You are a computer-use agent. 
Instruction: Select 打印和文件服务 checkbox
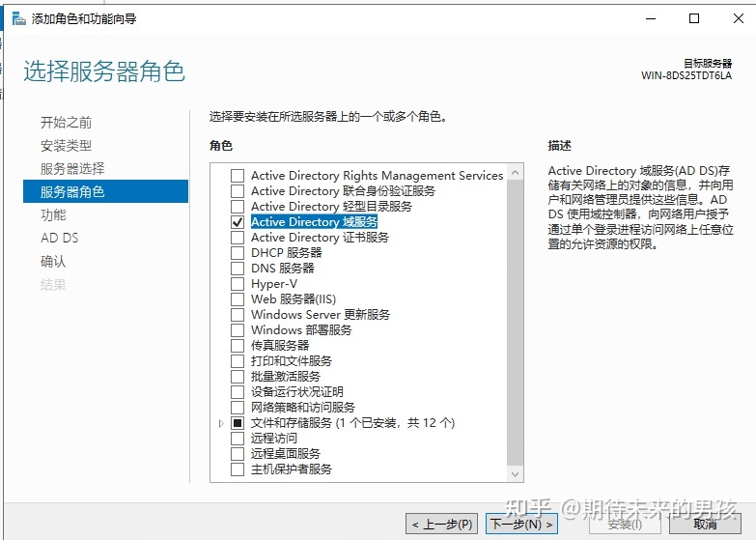pyautogui.click(x=238, y=361)
